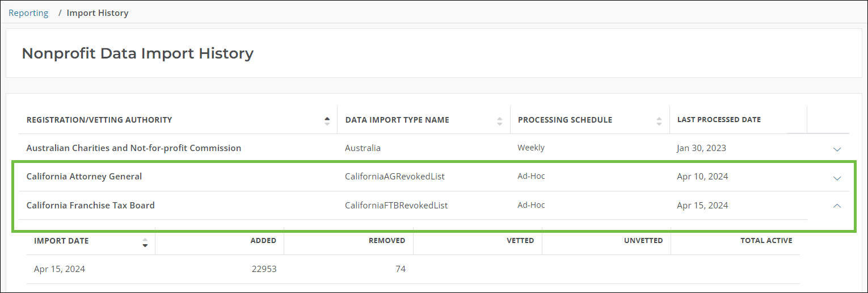Click the Apr 15, 2024 import date entry
The image size is (868, 293).
click(60, 269)
